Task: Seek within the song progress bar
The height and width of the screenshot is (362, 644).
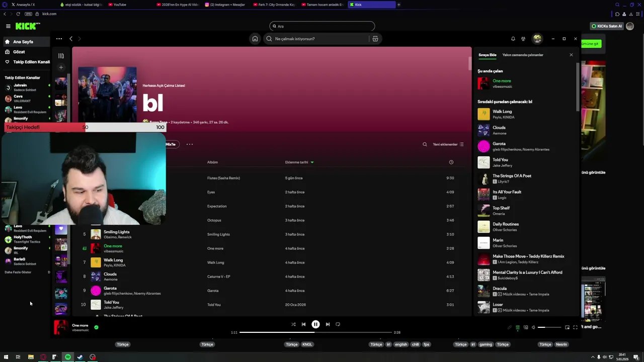Action: [x=315, y=332]
